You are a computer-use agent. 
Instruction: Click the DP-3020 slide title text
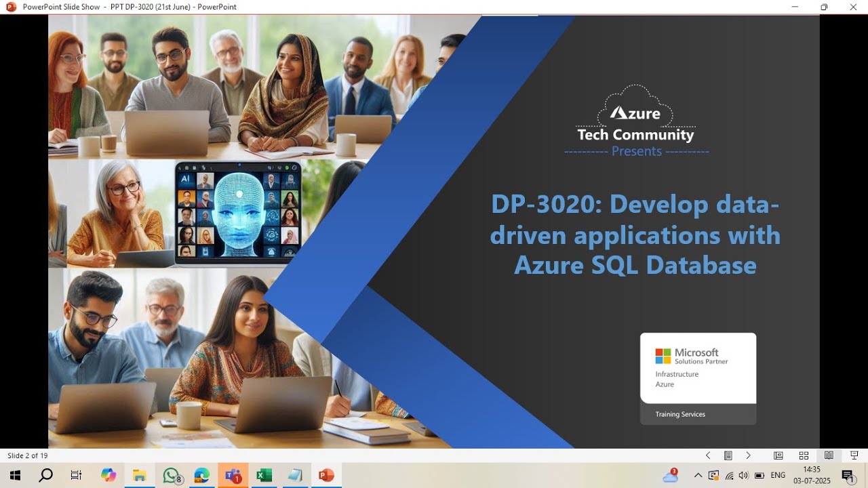(x=635, y=234)
